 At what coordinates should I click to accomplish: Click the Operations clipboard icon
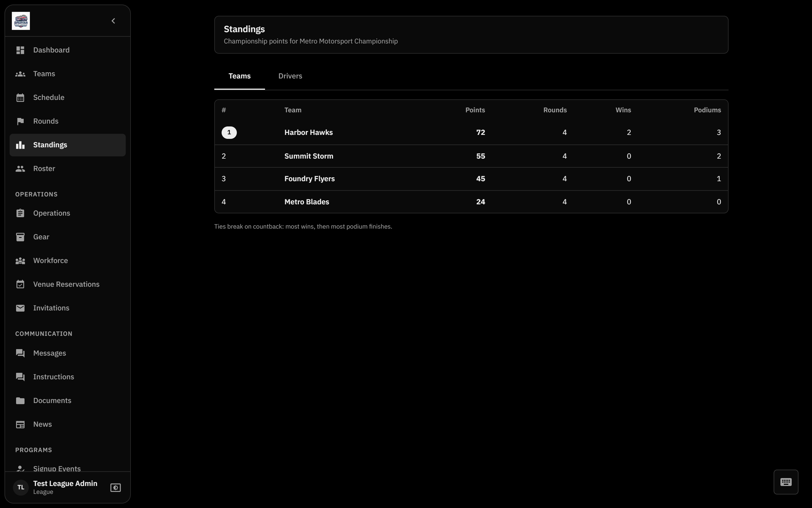pos(20,213)
